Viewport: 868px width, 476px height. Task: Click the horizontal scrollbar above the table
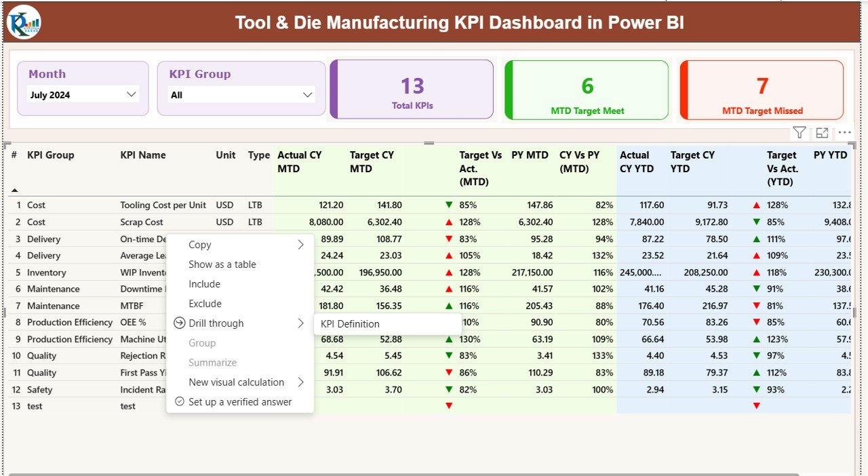pyautogui.click(x=428, y=143)
